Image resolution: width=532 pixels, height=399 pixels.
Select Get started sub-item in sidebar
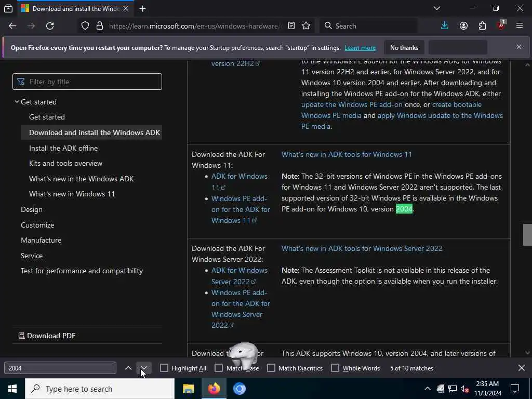[47, 117]
